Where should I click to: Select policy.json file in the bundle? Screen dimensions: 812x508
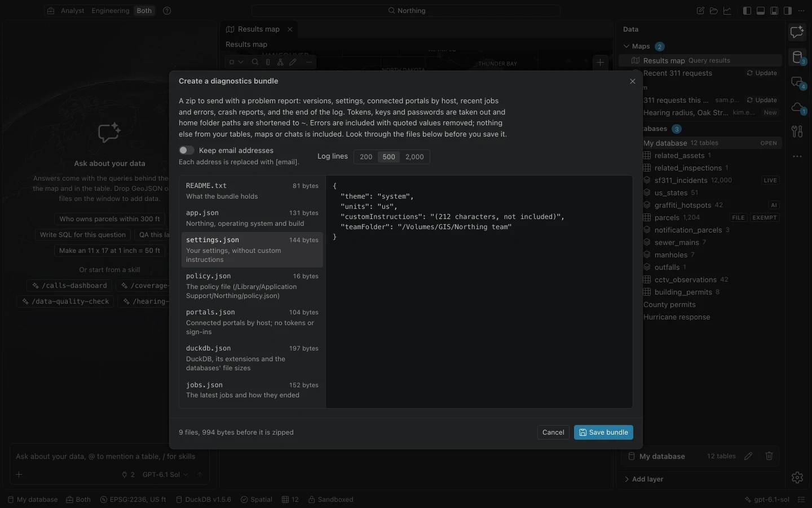[252, 286]
